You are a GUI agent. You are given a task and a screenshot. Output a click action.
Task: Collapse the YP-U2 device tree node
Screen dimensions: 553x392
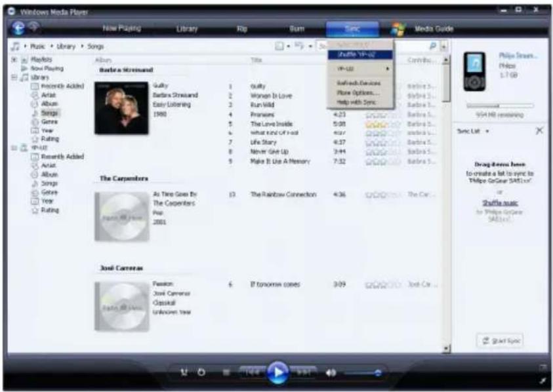tap(14, 147)
